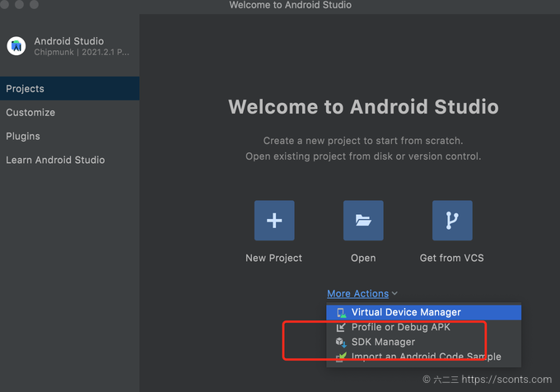The width and height of the screenshot is (560, 392).
Task: Open the Projects tab in the sidebar
Action: [70, 89]
